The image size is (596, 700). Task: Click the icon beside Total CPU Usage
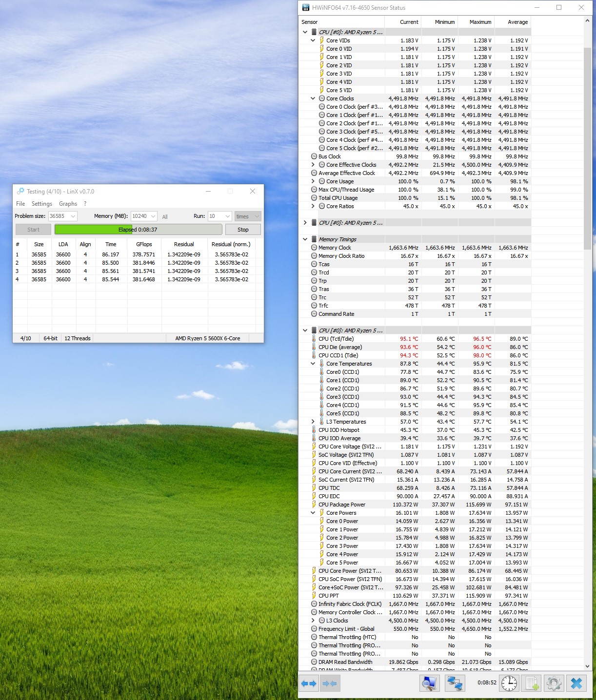point(314,198)
